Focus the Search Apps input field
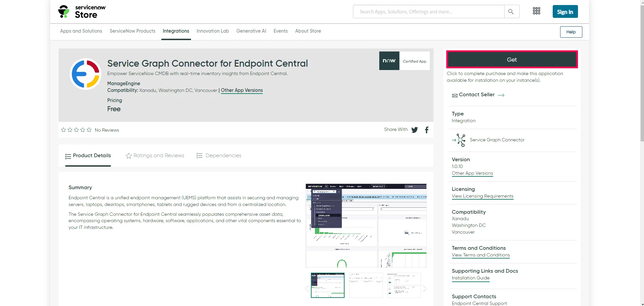 428,12
